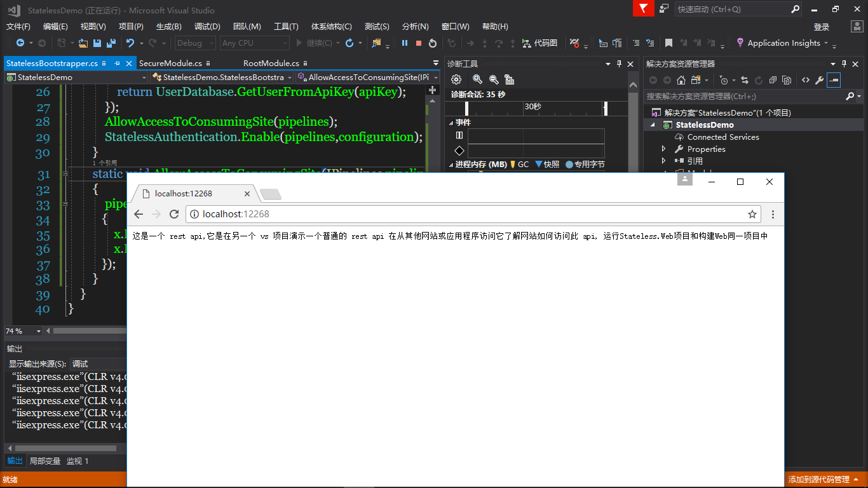Open the AllowAccessToConsumingSite member dropdown

(x=368, y=78)
